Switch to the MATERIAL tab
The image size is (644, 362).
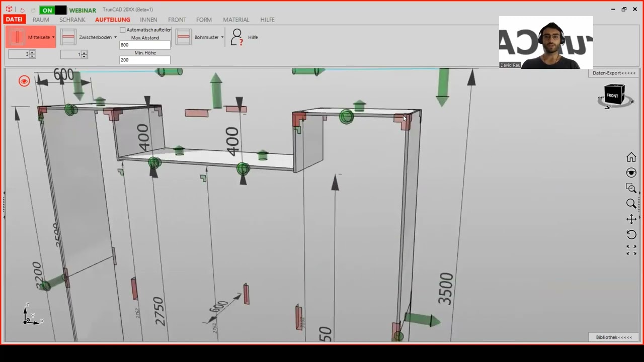(236, 20)
